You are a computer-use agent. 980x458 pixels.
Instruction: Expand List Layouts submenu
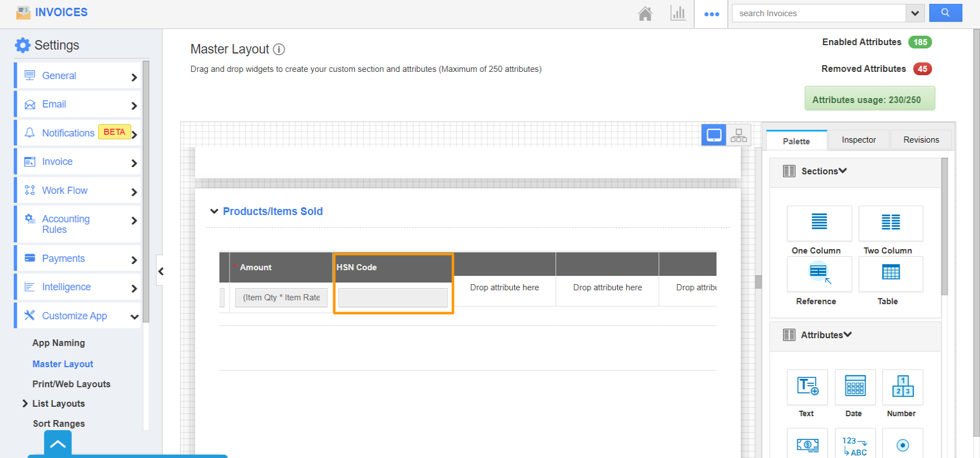(25, 403)
